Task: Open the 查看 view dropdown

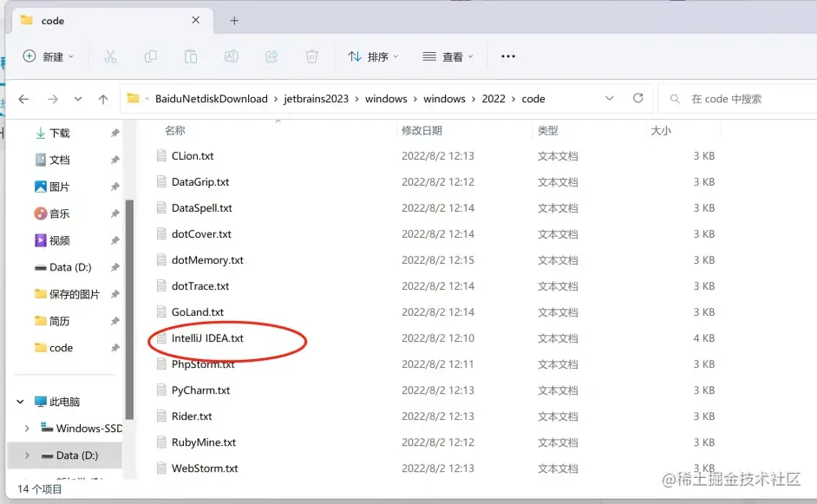Action: [448, 56]
